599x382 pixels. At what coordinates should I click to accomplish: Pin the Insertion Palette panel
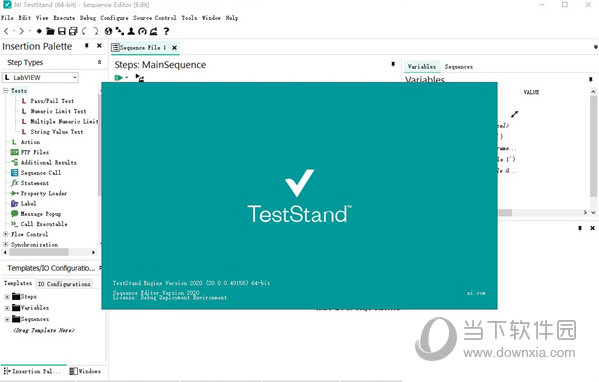(87, 46)
